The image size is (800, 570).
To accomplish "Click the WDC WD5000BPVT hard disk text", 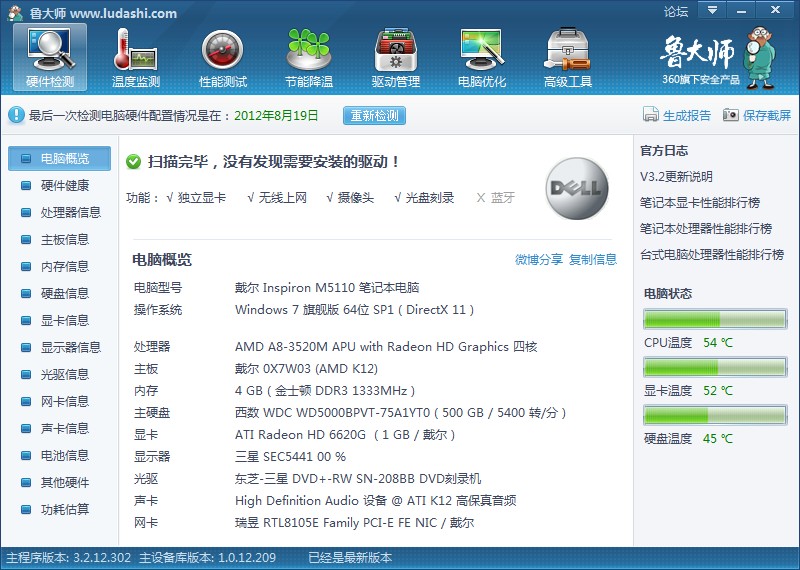I will 401,413.
